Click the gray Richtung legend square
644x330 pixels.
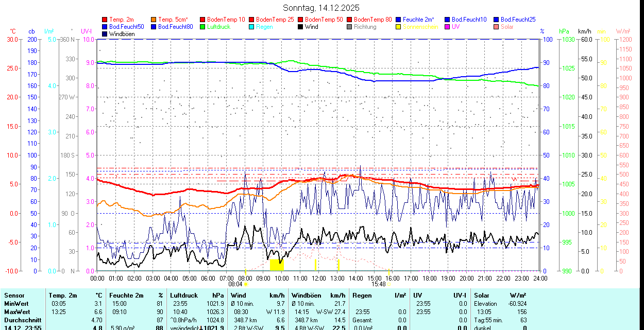[350, 27]
